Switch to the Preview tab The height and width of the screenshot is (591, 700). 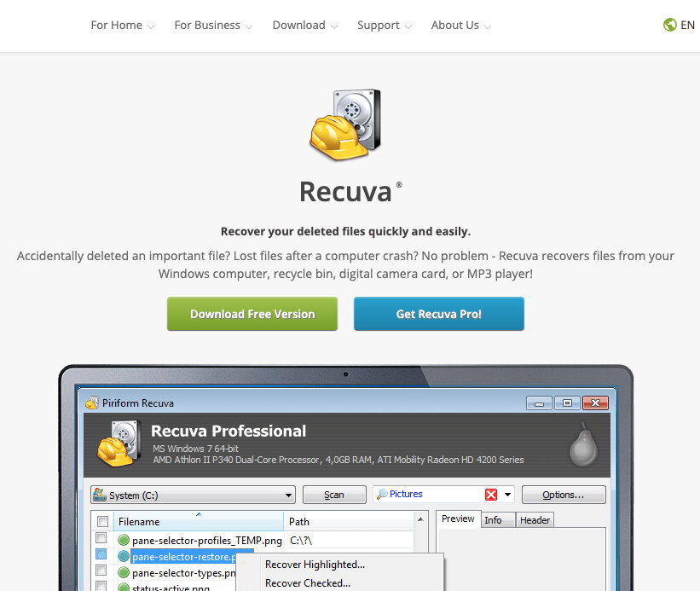458,519
